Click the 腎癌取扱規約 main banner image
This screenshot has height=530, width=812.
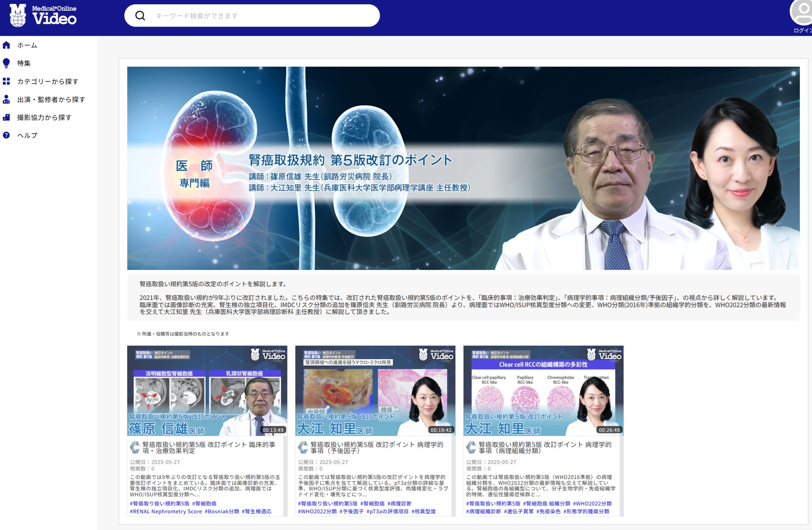click(x=463, y=168)
